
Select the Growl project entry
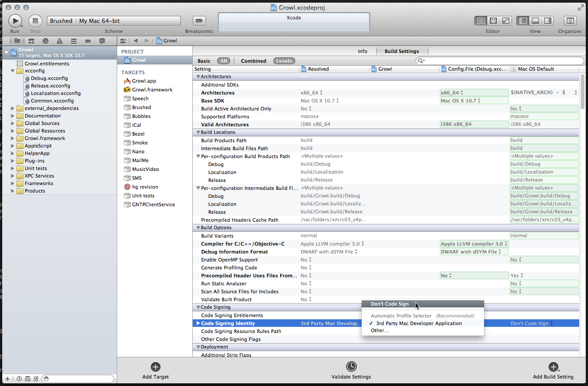[x=155, y=60]
